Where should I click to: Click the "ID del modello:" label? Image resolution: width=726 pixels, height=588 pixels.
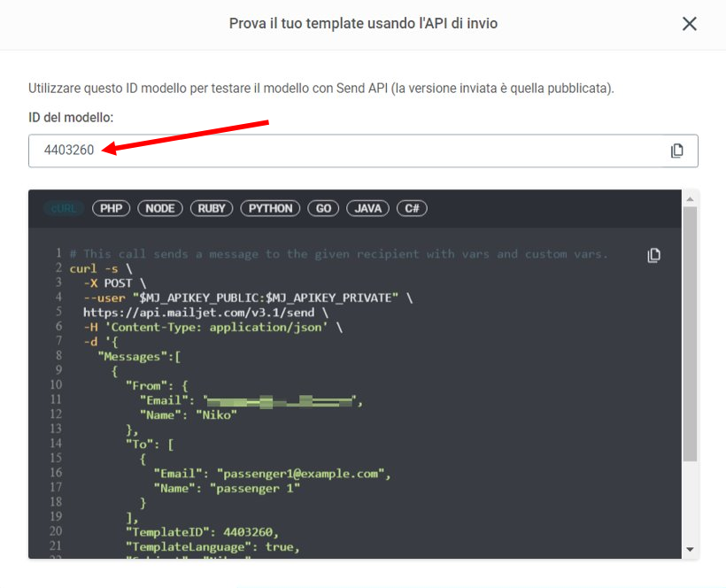pyautogui.click(x=71, y=118)
